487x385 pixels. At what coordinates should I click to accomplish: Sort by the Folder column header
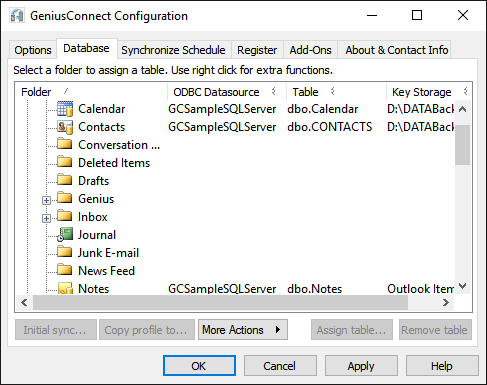coord(91,92)
